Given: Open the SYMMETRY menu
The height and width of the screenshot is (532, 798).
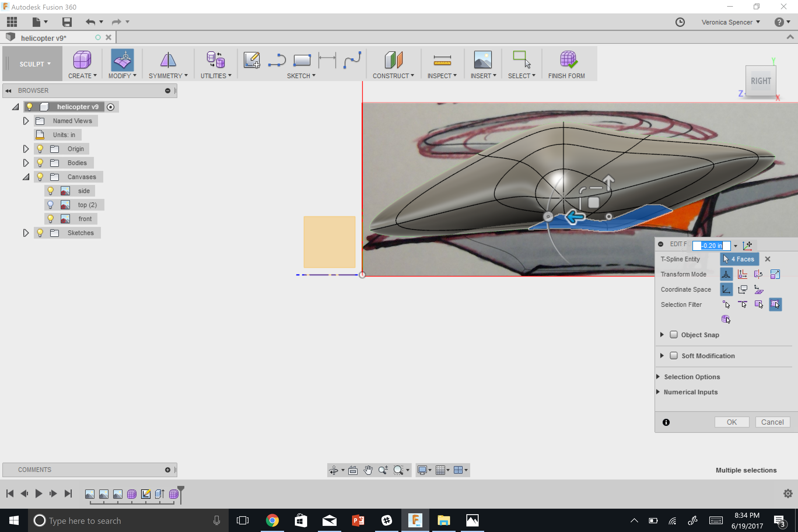Looking at the screenshot, I should point(168,76).
